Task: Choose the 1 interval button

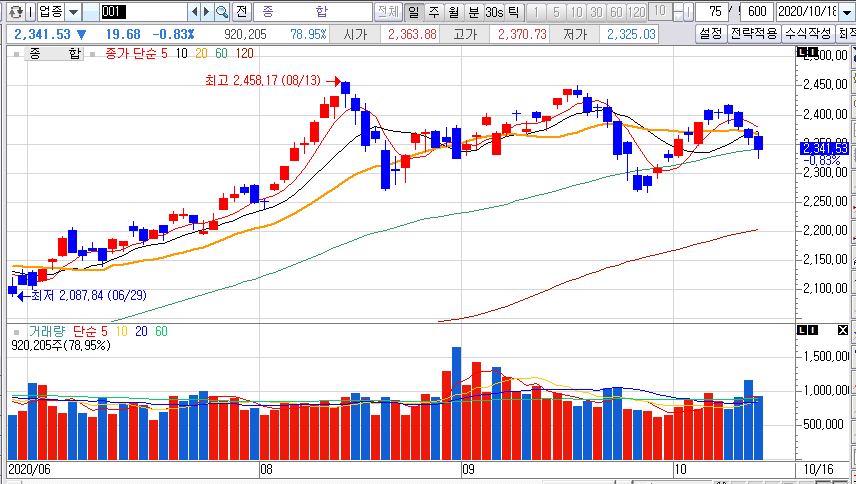Action: (538, 11)
